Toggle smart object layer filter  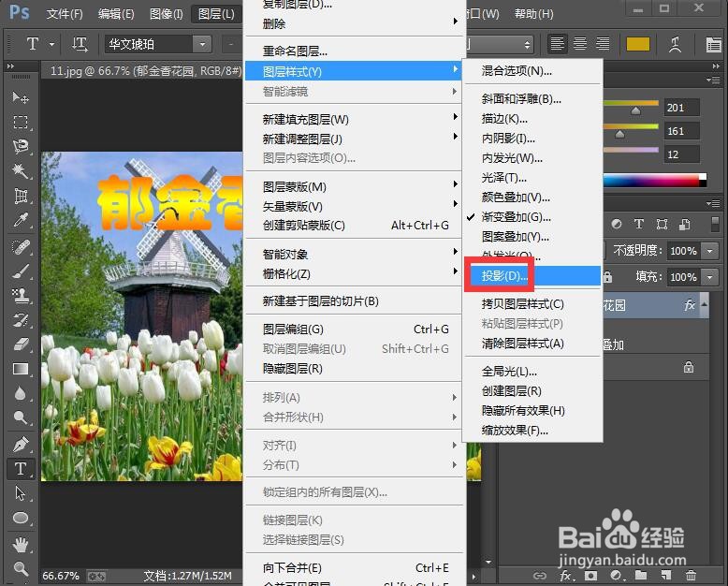(684, 225)
